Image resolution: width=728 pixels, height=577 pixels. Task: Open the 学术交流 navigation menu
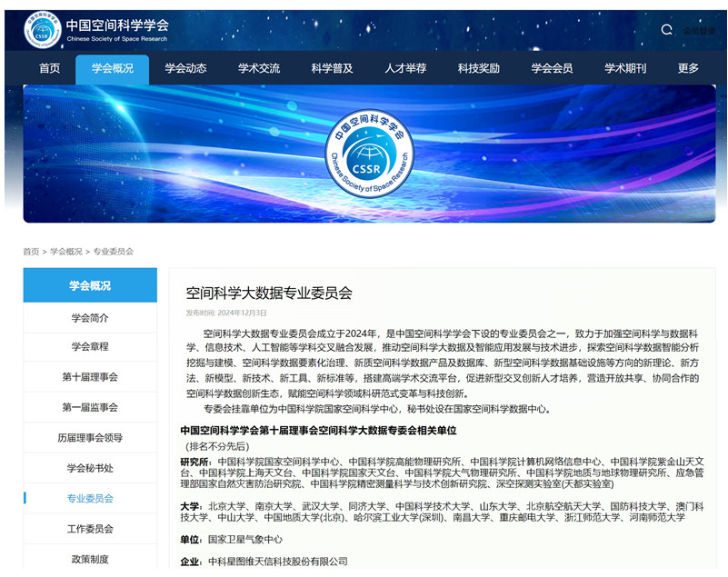[259, 68]
